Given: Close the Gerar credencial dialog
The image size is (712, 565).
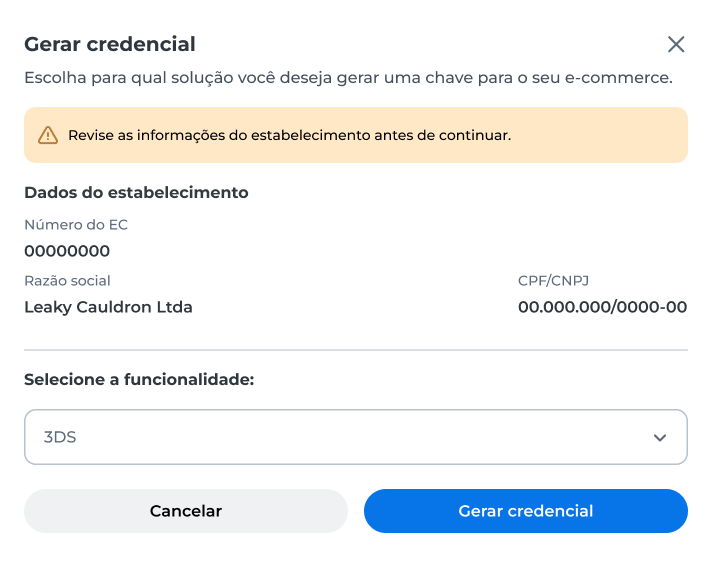Looking at the screenshot, I should pyautogui.click(x=676, y=45).
